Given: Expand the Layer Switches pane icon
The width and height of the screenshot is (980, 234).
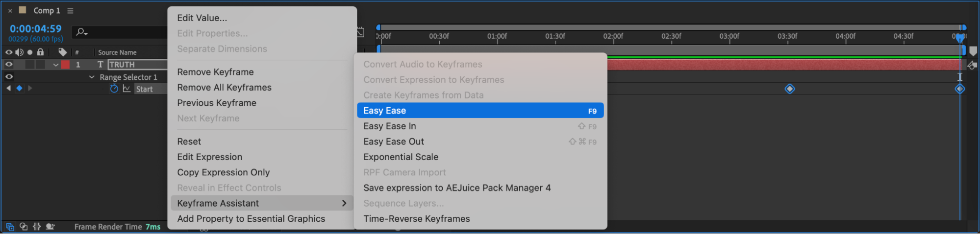Looking at the screenshot, I should click(x=10, y=227).
